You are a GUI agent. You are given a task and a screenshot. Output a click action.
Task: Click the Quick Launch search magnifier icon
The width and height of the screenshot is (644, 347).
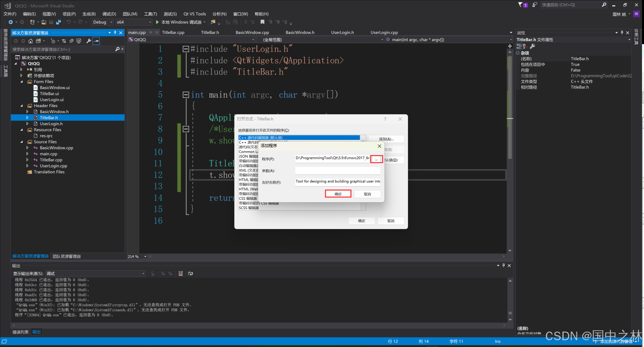[x=604, y=5]
